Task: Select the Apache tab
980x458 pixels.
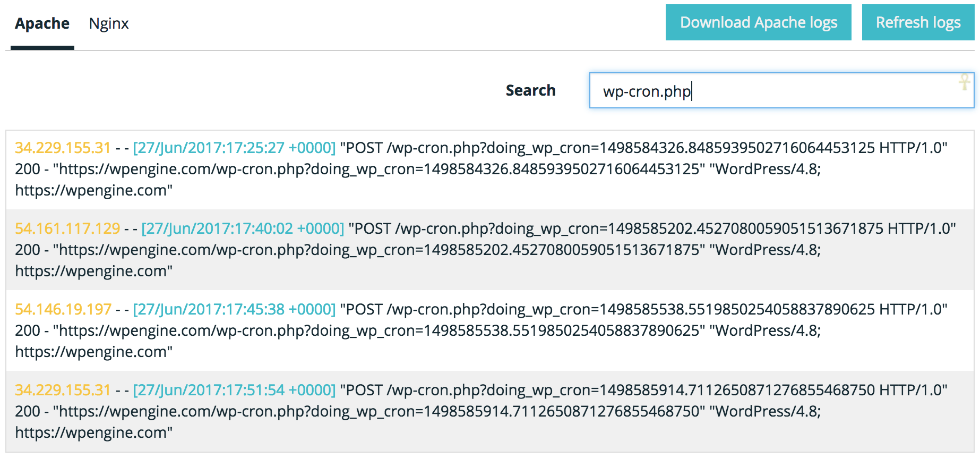Action: point(42,24)
